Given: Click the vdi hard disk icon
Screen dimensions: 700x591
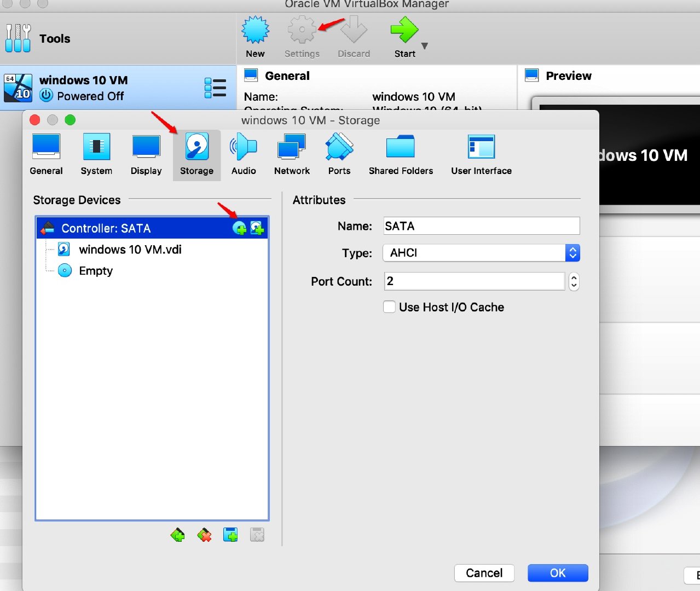Looking at the screenshot, I should [x=64, y=250].
